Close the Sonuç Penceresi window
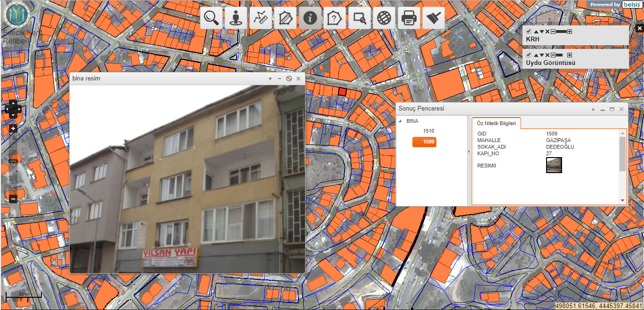Viewport: 644px width, 310px height. click(621, 109)
